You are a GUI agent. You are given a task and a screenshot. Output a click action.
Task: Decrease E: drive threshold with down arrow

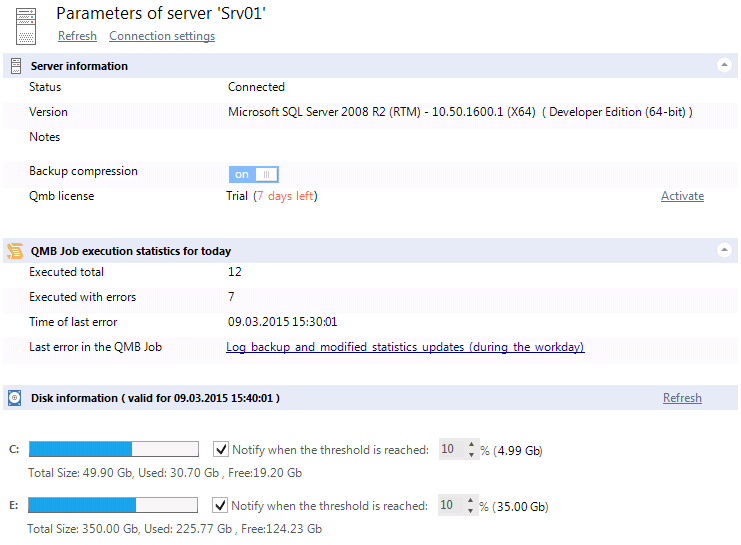click(x=470, y=510)
